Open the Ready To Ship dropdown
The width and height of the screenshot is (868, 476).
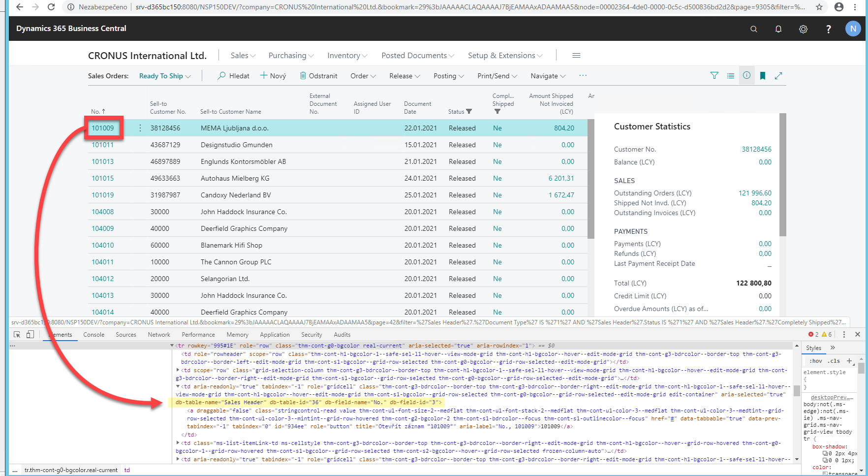pyautogui.click(x=165, y=75)
